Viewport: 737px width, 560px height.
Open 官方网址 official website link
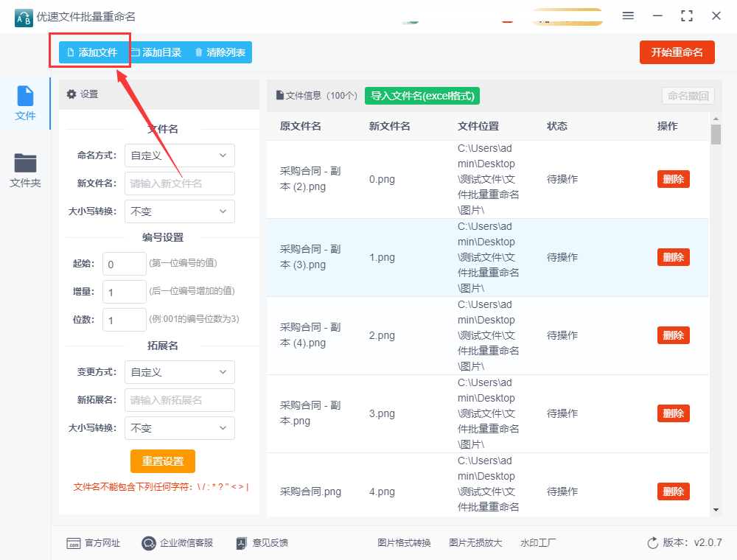pos(93,543)
